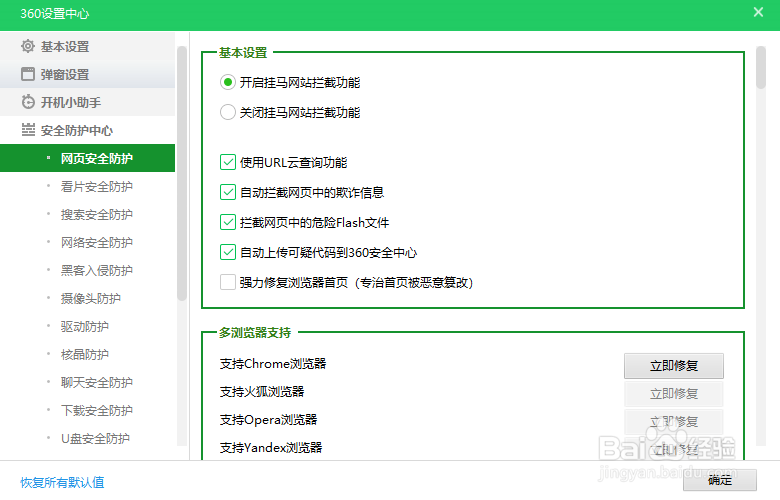The image size is (780, 500).
Task: Uncheck 使用URL云查询功能 checkbox
Action: pos(227,162)
